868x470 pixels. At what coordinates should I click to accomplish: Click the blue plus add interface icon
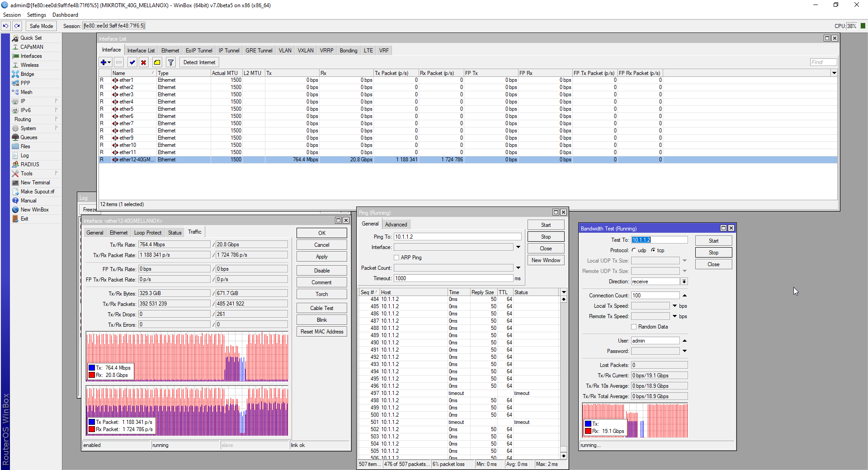[104, 62]
